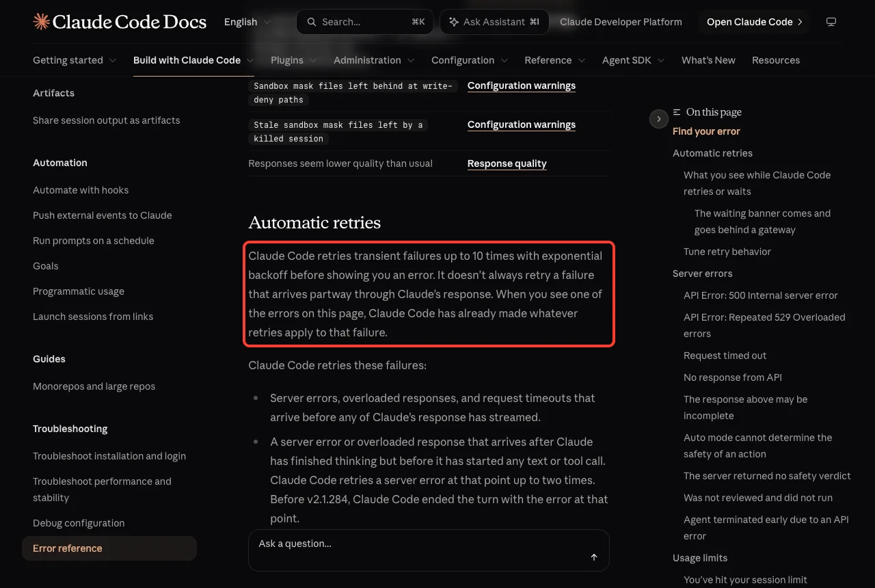Jump to Tune retry behavior section
The image size is (875, 588).
click(727, 252)
